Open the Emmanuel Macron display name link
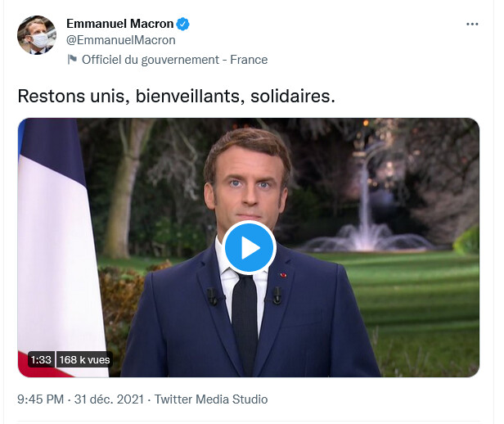Image resolution: width=504 pixels, height=424 pixels. point(119,24)
